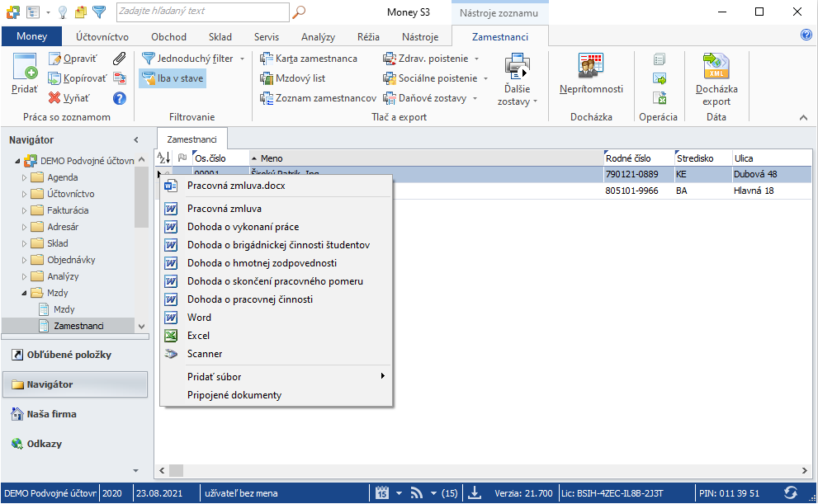Click the flag column header icon
The height and width of the screenshot is (504, 818).
182,158
